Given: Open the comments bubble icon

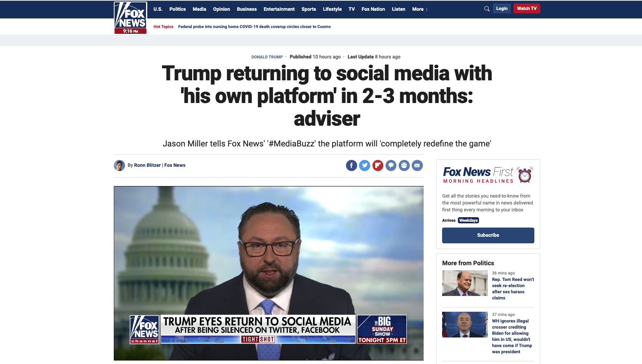Looking at the screenshot, I should 391,166.
